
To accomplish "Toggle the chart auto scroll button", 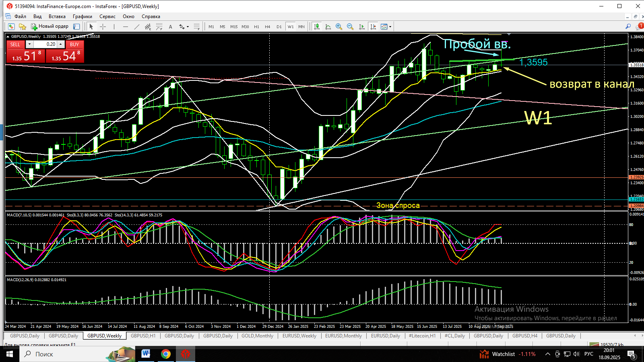I will (361, 27).
